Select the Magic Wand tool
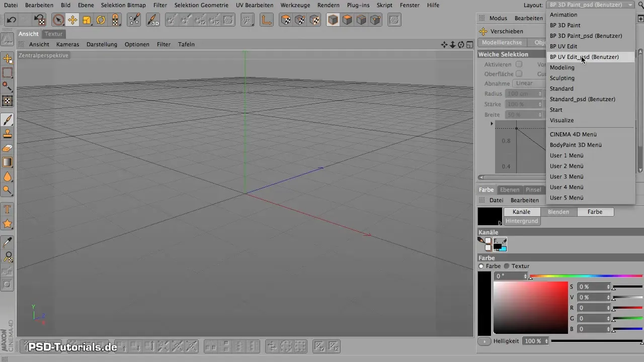644x362 pixels. (x=8, y=87)
